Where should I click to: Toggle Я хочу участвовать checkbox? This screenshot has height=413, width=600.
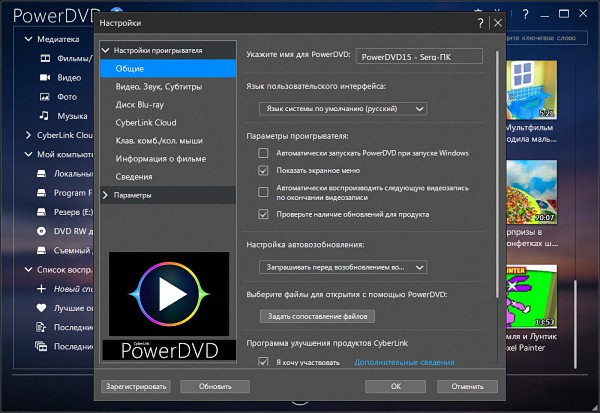(x=263, y=362)
